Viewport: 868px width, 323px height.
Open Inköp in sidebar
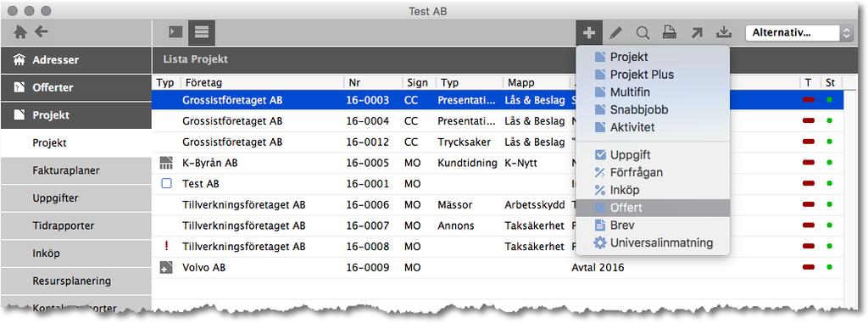[x=76, y=253]
